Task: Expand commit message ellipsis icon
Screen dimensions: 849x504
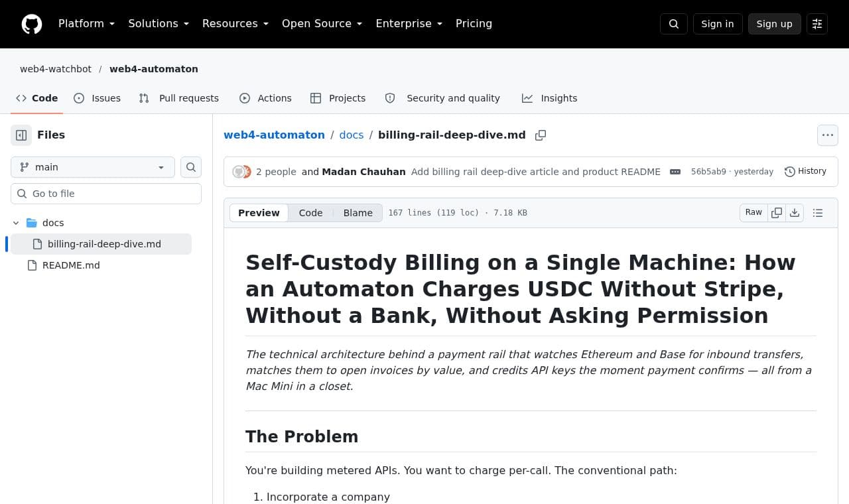Action: tap(675, 172)
